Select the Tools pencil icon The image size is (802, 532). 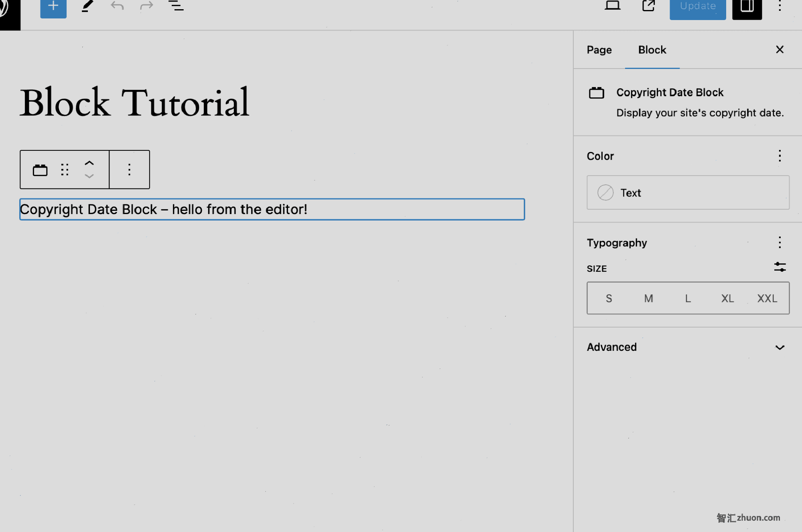click(x=87, y=6)
